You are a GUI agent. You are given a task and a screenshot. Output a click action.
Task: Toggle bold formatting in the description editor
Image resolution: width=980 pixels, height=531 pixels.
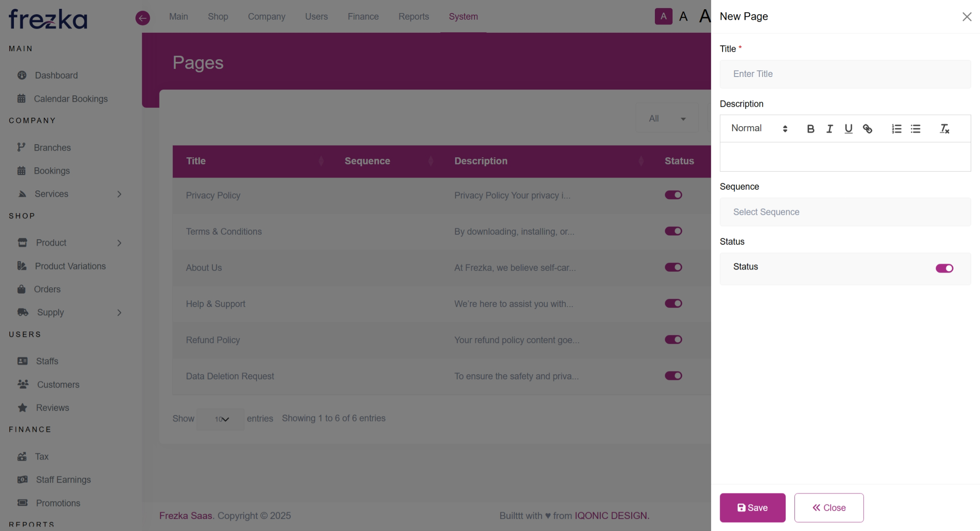click(x=810, y=129)
